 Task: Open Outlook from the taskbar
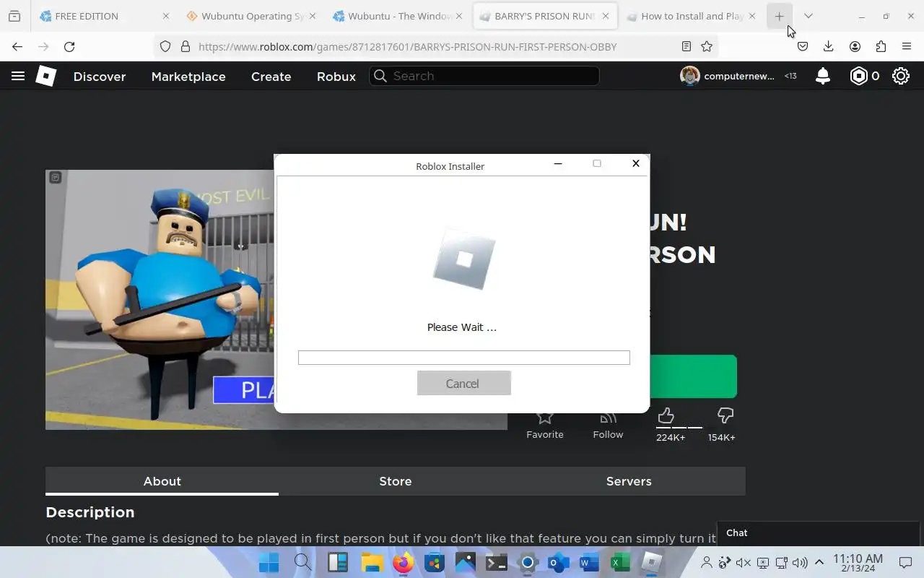(x=558, y=562)
